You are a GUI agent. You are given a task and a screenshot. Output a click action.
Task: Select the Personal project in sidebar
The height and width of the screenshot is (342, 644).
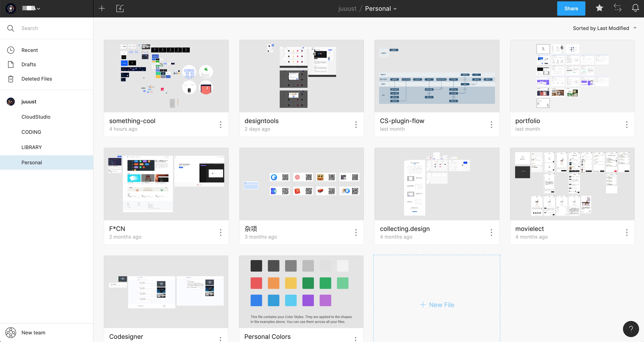[x=47, y=162]
